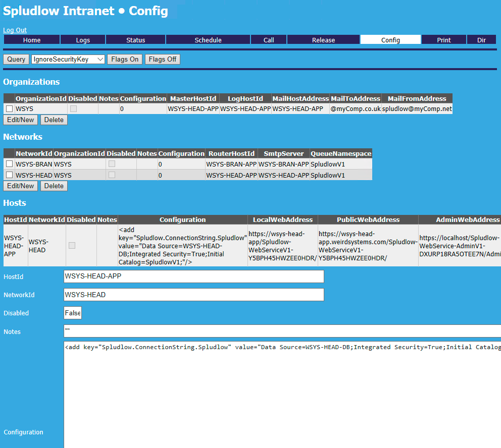The height and width of the screenshot is (448, 501).
Task: Click the HostId input field
Action: [193, 276]
